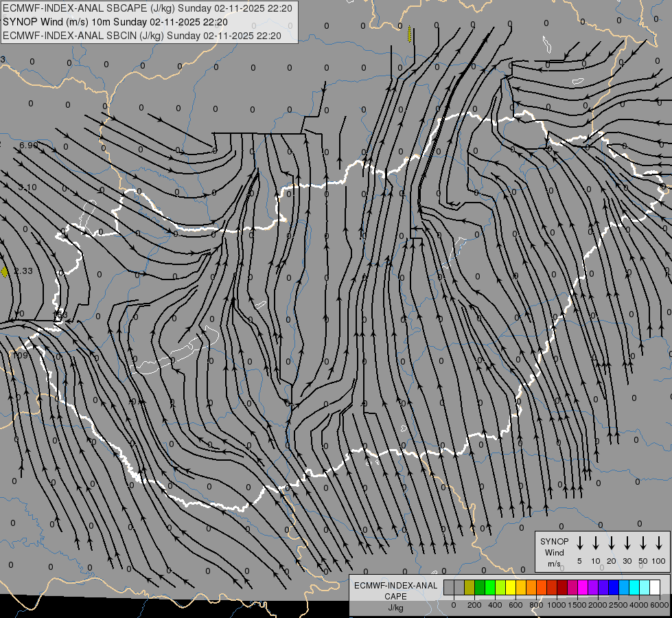Click the SYNOP Wind m/s legend label
Viewport: 672px width, 618px height.
pyautogui.click(x=554, y=552)
